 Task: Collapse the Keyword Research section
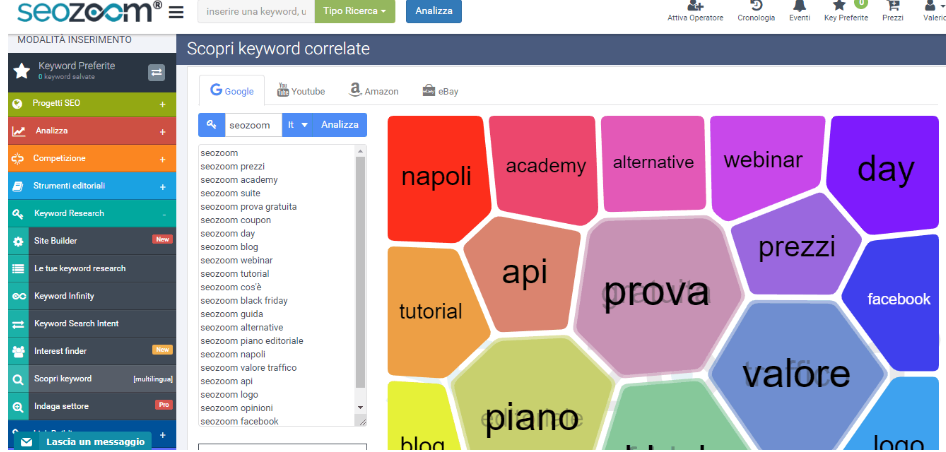coord(163,214)
